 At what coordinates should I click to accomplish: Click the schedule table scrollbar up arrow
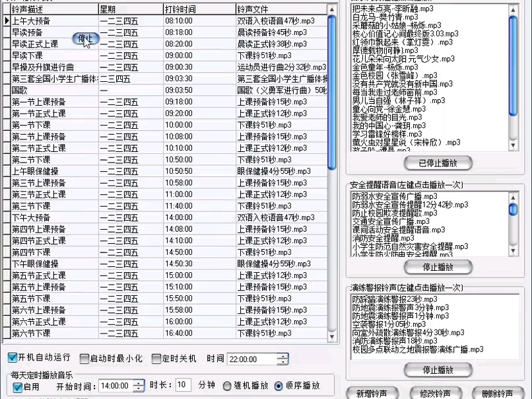332,9
